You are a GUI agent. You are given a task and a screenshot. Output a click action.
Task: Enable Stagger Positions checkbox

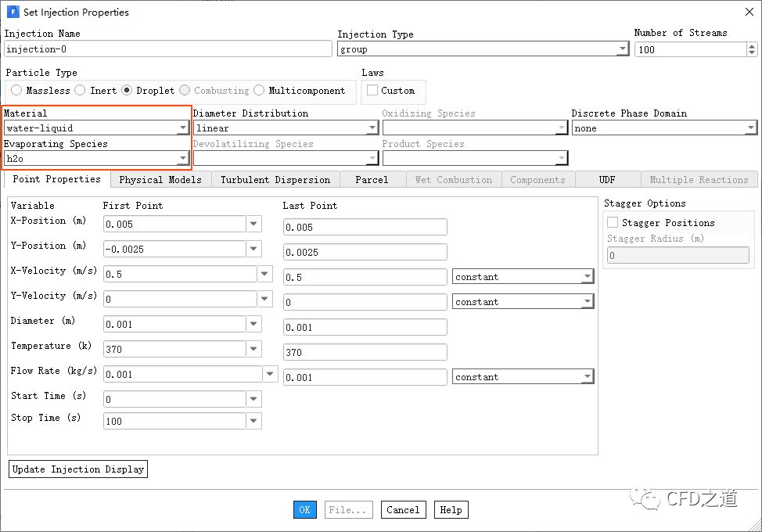click(613, 223)
